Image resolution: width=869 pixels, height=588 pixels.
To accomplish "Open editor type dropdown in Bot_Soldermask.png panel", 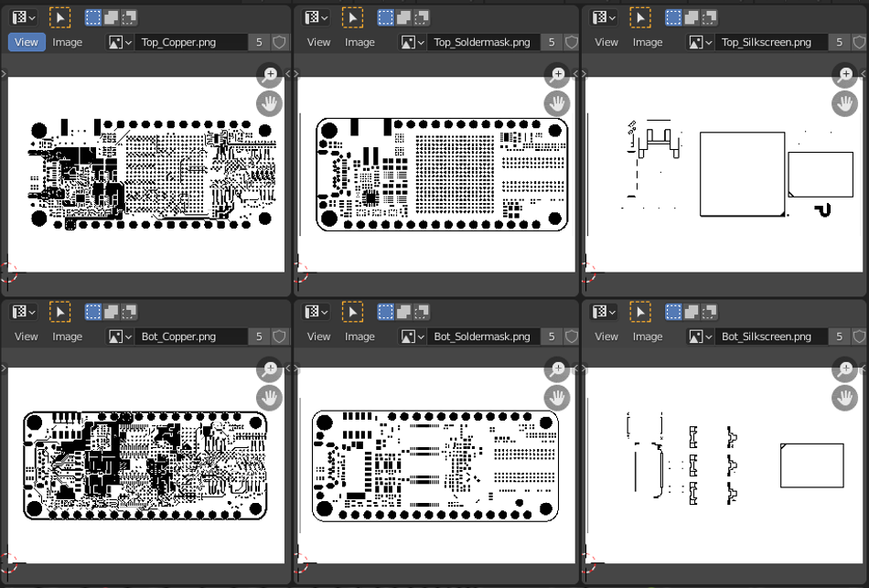I will [316, 312].
